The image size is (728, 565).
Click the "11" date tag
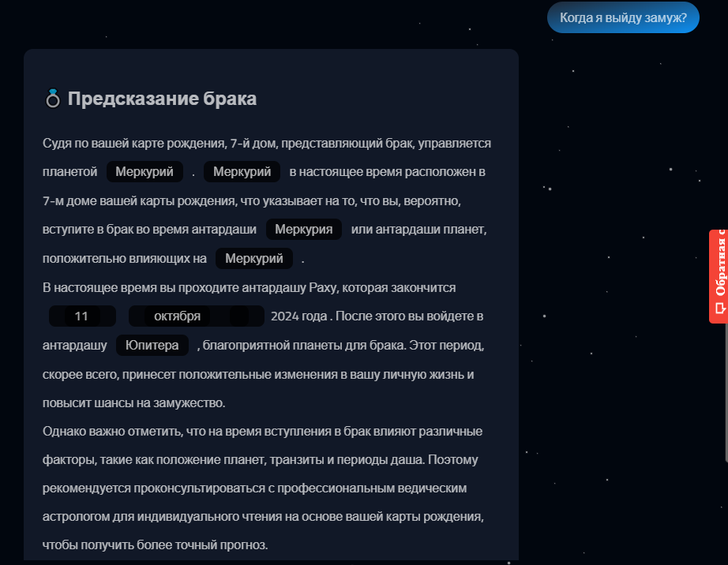click(82, 316)
